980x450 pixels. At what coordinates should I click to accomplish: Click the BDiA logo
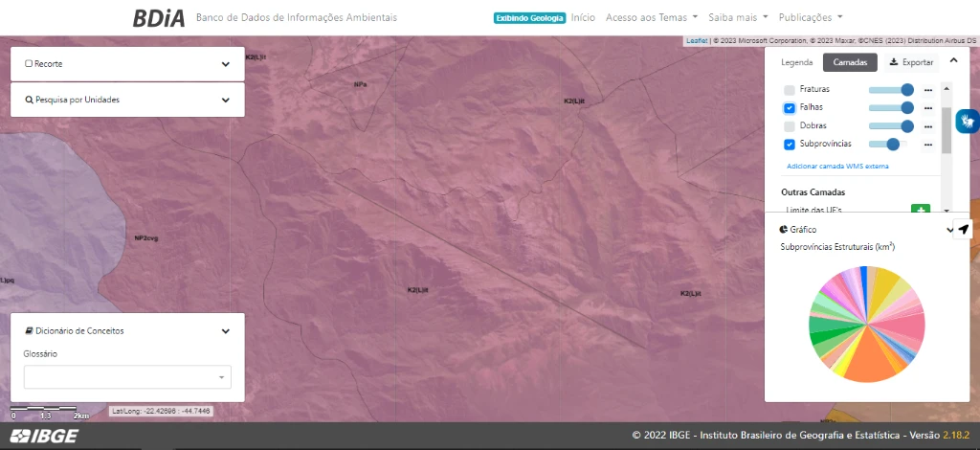point(159,18)
